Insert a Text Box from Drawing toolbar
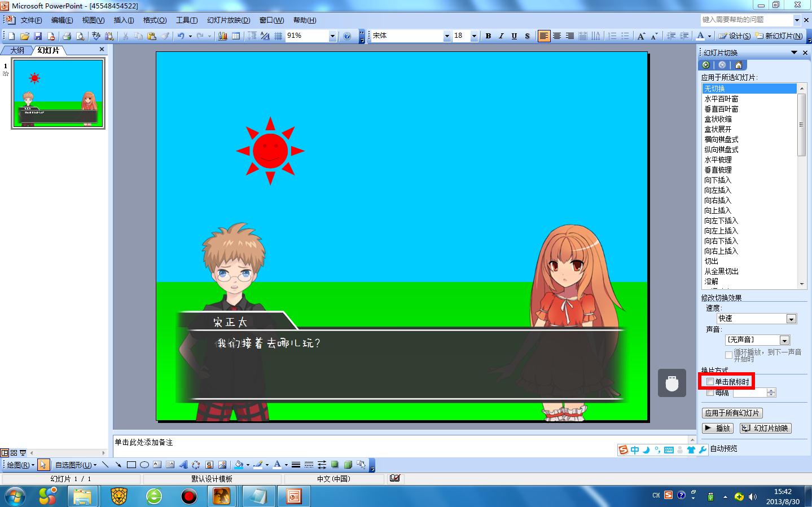The width and height of the screenshot is (812, 507). point(157,465)
